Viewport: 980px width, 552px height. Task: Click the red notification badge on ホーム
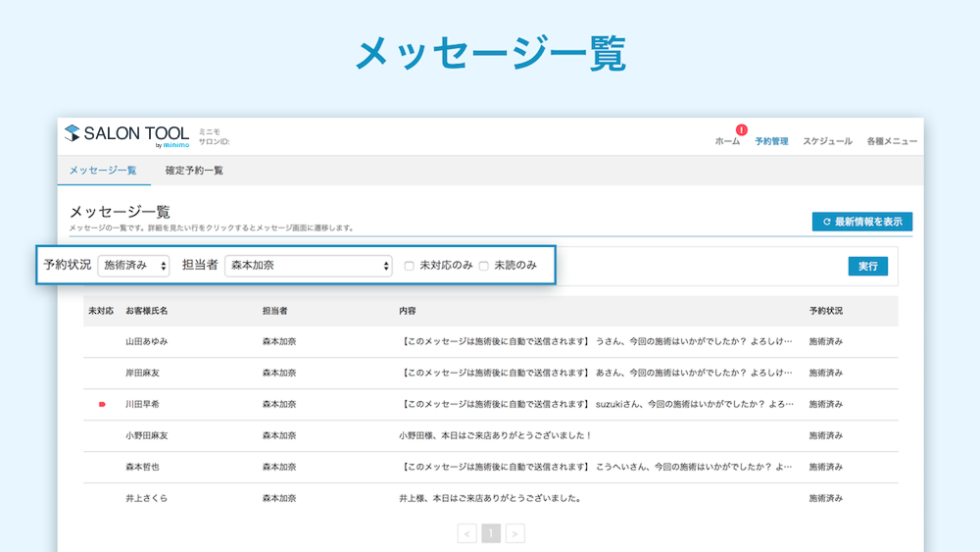[x=741, y=130]
